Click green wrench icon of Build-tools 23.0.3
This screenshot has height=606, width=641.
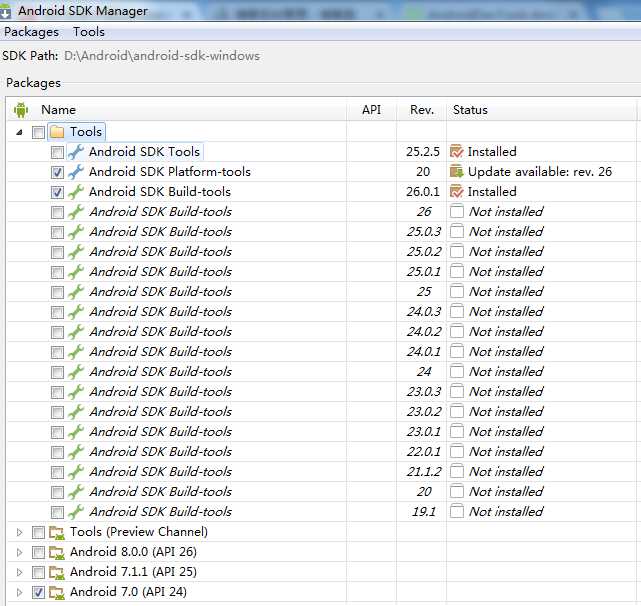coord(76,392)
